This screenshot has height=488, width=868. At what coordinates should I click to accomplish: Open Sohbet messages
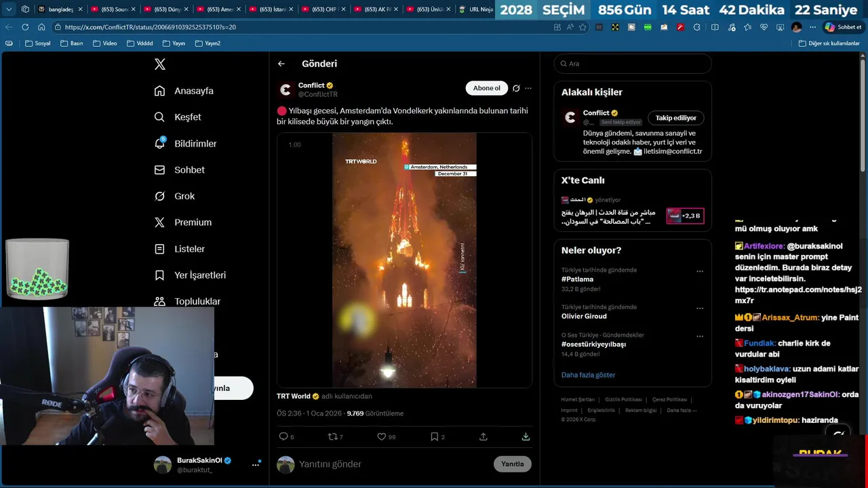coord(179,170)
